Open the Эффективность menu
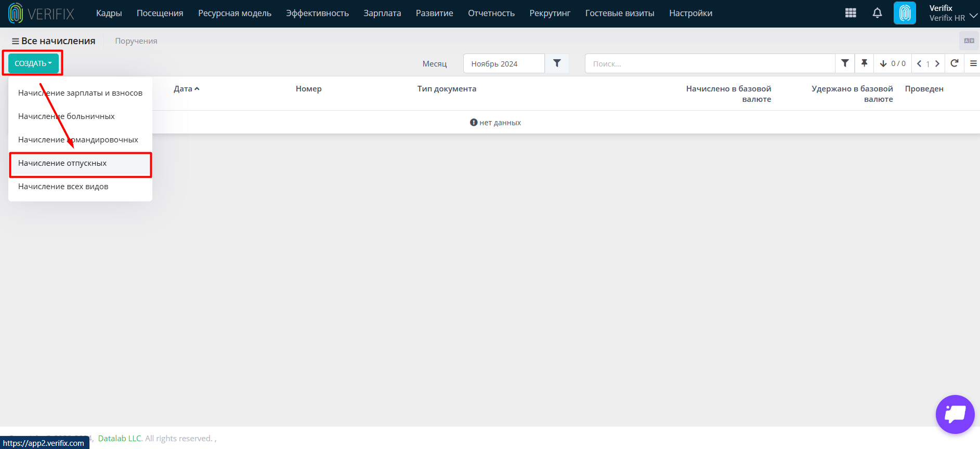 click(x=318, y=13)
